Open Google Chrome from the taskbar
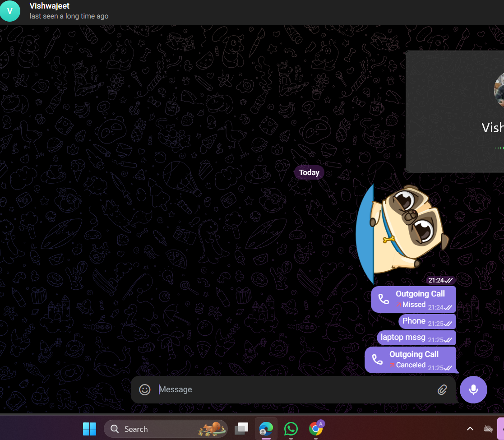The width and height of the screenshot is (504, 440). pyautogui.click(x=316, y=429)
